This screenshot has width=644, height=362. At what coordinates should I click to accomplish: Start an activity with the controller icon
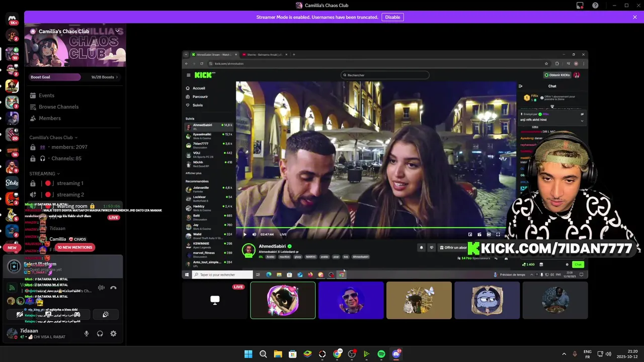(x=77, y=314)
